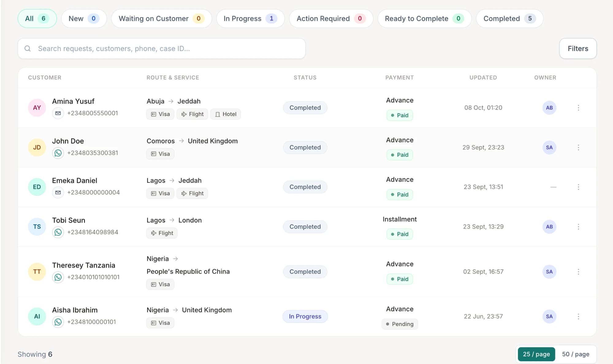Focus the search requests input field
Image resolution: width=613 pixels, height=364 pixels.
pos(162,49)
